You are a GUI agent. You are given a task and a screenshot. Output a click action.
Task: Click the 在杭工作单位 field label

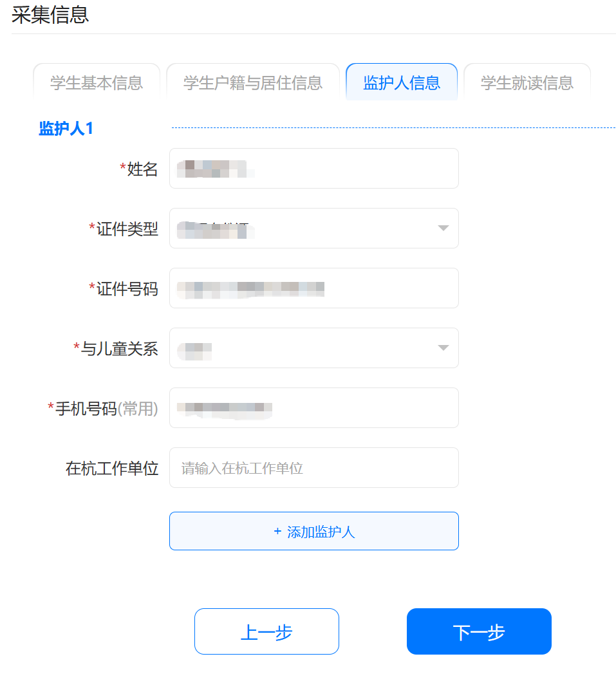[112, 468]
